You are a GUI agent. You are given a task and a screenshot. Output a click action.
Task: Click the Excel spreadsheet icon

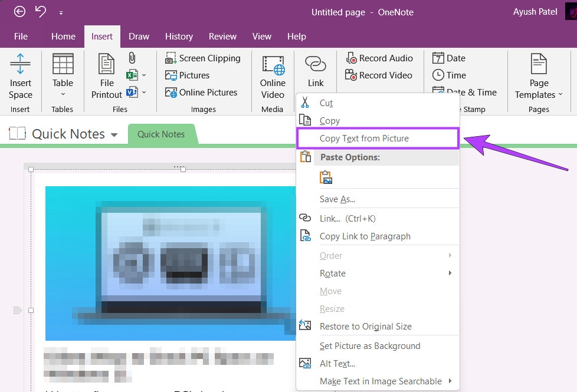[132, 75]
